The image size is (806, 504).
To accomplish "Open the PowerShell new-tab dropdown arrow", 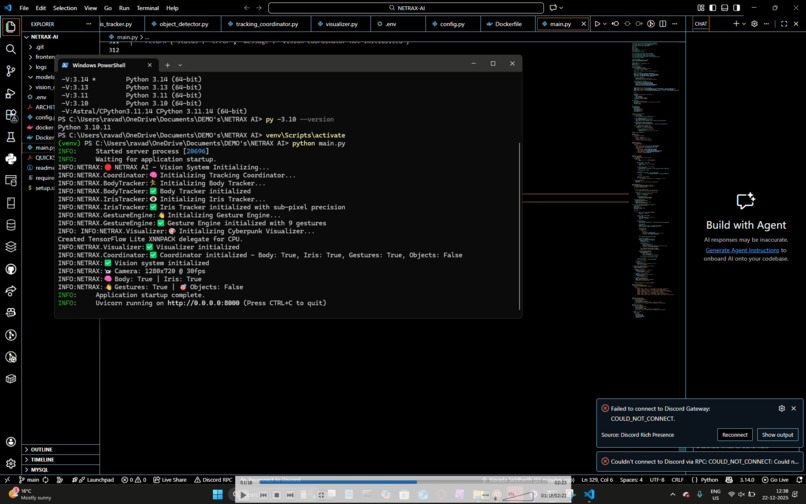I will [180, 65].
